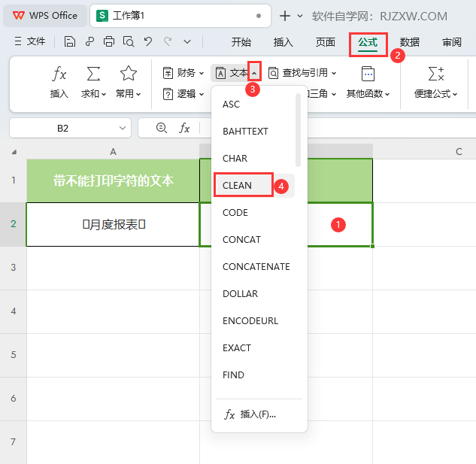Switch to the Formulas ribbon tab
Image resolution: width=476 pixels, height=464 pixels.
click(368, 43)
